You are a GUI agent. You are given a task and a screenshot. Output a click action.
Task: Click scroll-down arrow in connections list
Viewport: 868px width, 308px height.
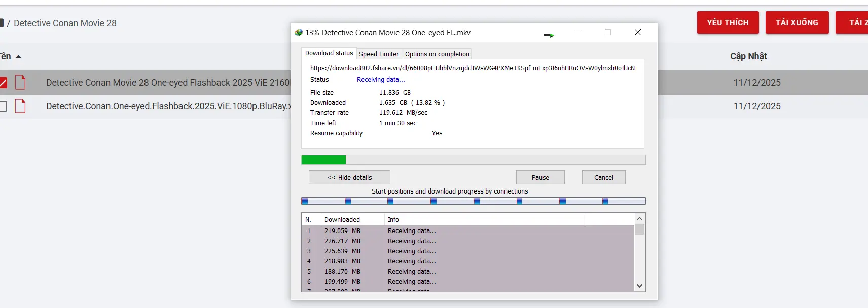coord(639,286)
